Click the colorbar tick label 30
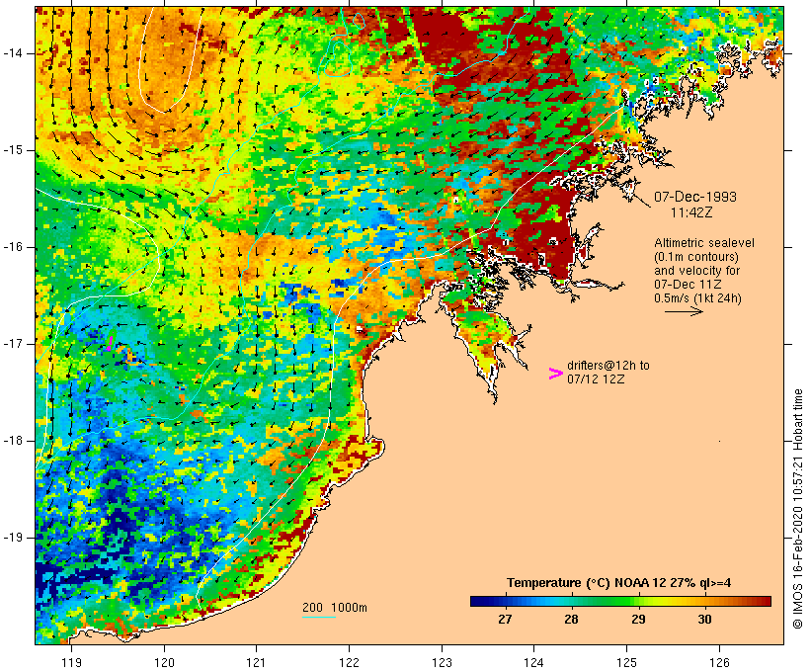810x672 pixels. point(704,620)
